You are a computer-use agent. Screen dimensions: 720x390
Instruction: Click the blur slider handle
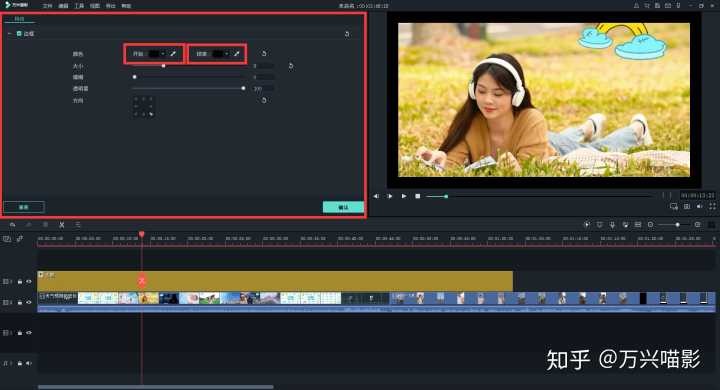(x=135, y=77)
